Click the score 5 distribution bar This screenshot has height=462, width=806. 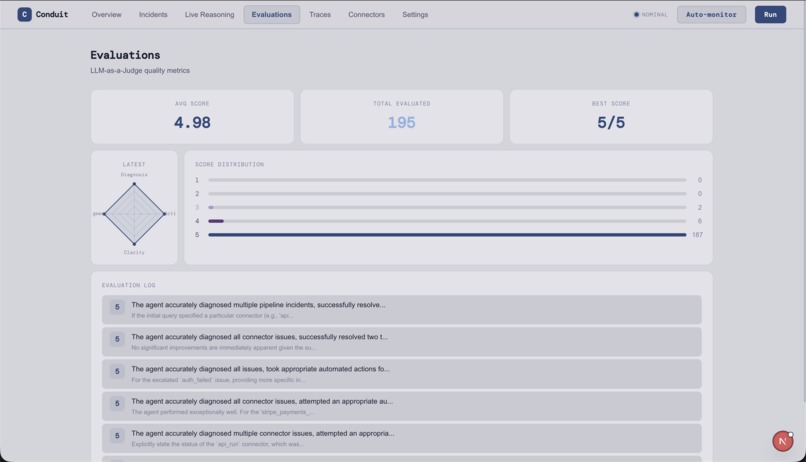[x=447, y=235]
